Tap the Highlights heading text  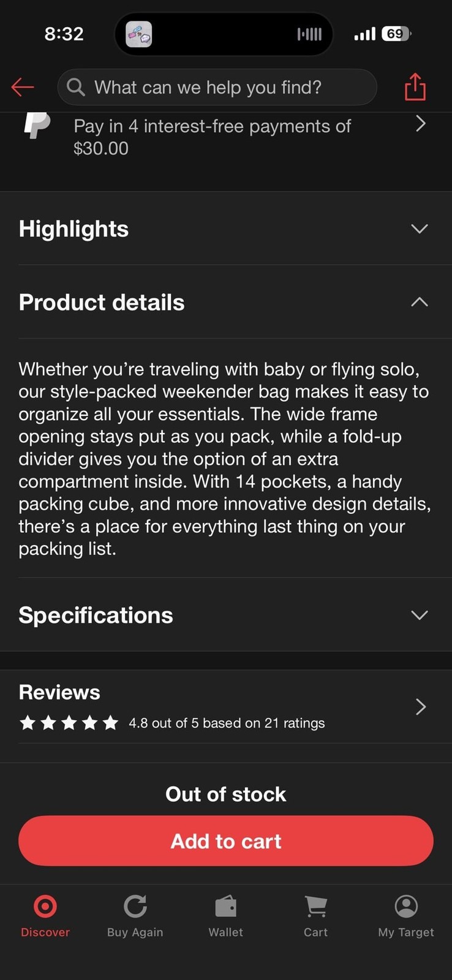pos(73,229)
